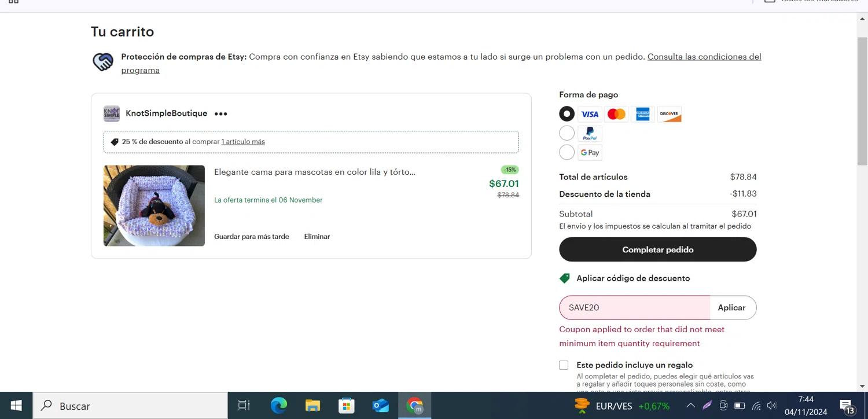Image resolution: width=868 pixels, height=419 pixels.
Task: Click the pet bed product thumbnail
Action: click(154, 206)
